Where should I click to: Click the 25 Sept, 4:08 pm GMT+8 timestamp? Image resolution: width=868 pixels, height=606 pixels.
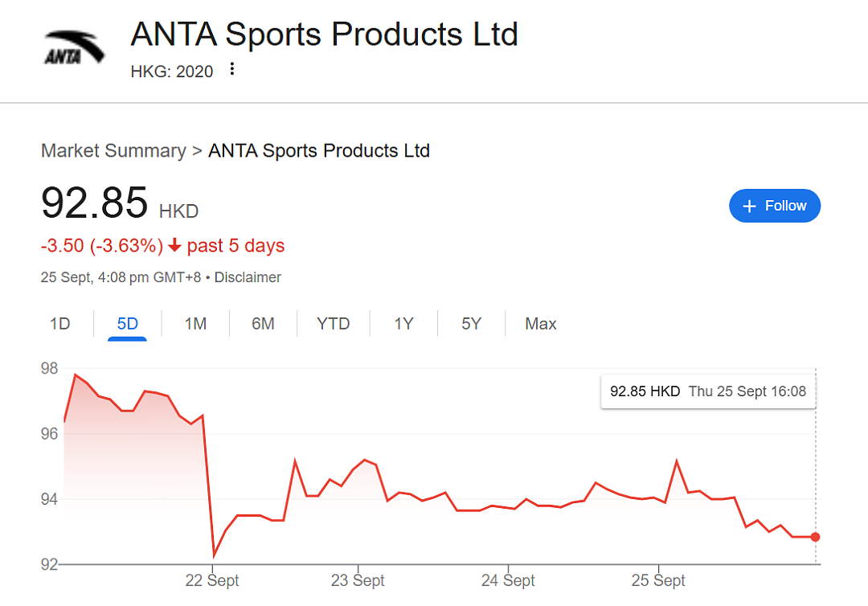pos(121,277)
